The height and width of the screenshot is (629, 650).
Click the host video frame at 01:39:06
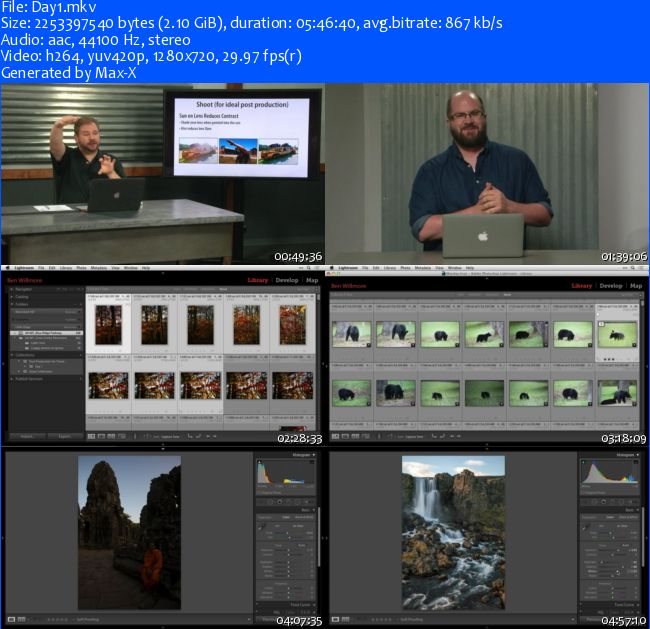click(x=488, y=174)
